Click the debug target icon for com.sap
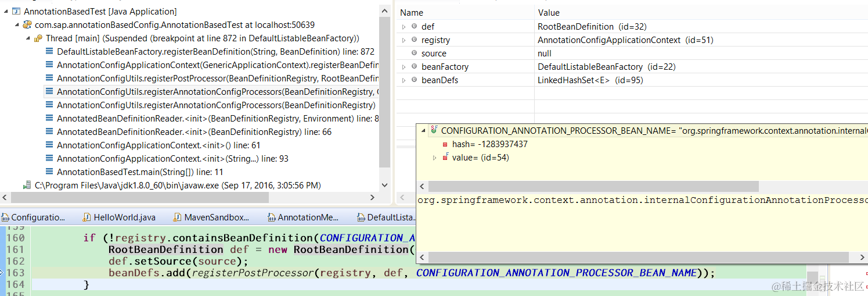Viewport: 868px width, 296px height. 27,25
